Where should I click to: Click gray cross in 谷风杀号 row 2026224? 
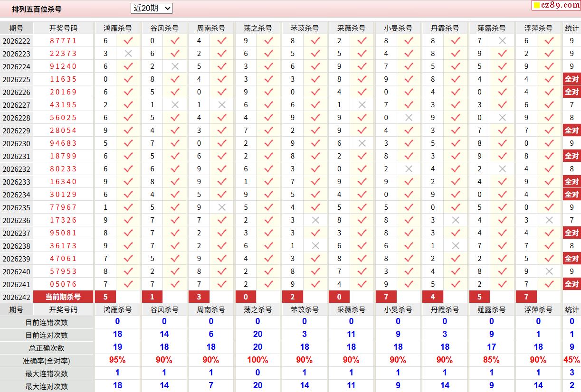[x=175, y=66]
